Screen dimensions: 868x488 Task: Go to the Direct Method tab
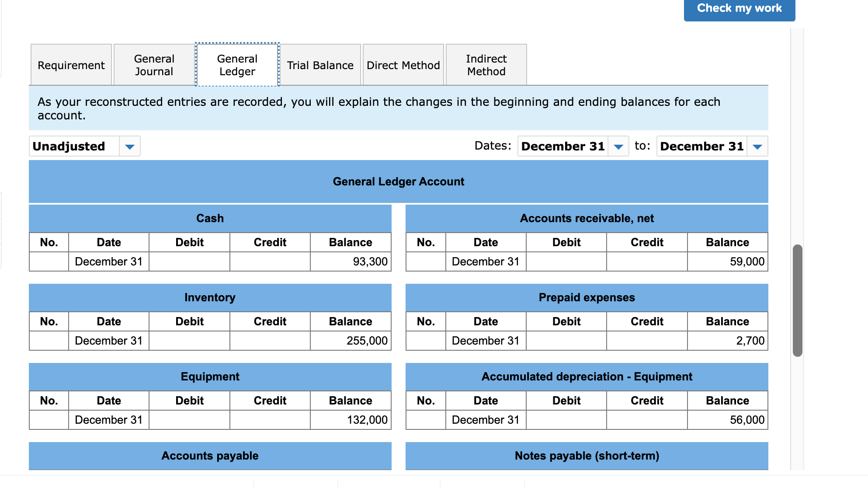(x=403, y=65)
